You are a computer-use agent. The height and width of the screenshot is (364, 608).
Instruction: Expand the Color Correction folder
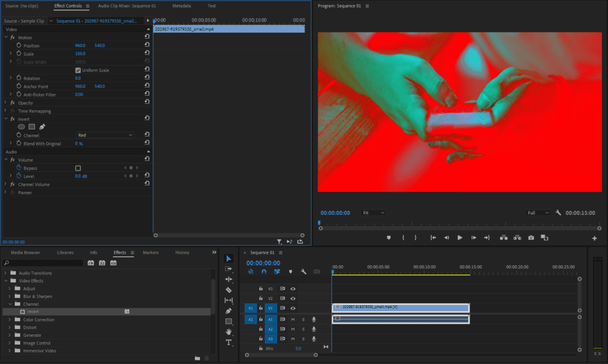(x=9, y=319)
